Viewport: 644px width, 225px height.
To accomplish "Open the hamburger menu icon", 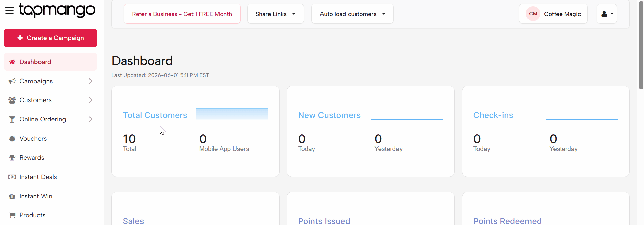I will tap(9, 10).
